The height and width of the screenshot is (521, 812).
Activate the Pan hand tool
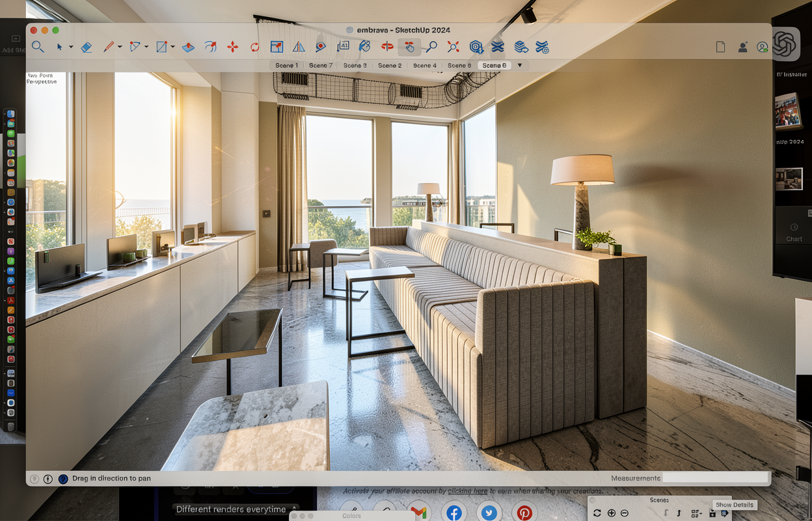pyautogui.click(x=409, y=47)
